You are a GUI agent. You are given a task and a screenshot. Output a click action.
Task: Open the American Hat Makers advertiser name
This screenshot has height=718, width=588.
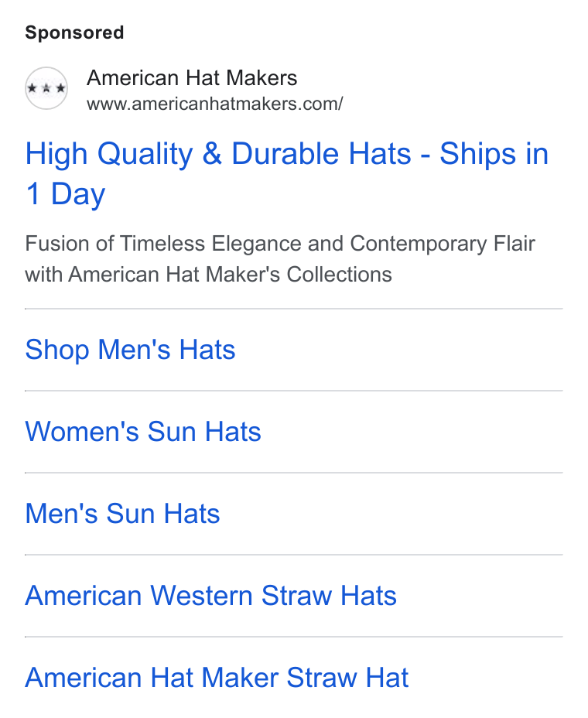click(x=192, y=77)
